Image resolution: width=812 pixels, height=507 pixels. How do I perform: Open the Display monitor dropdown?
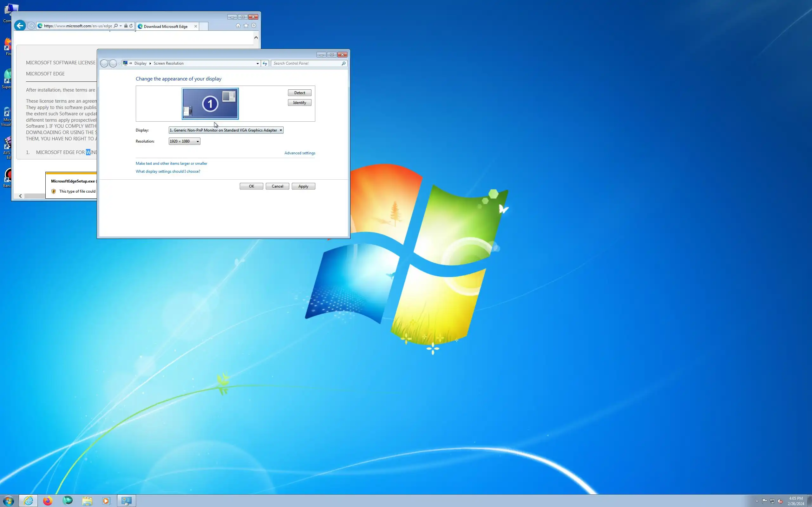[x=226, y=130]
